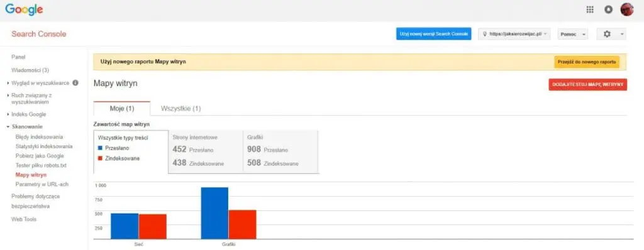
Task: Click the Mapy witryn page heading
Action: pos(116,84)
